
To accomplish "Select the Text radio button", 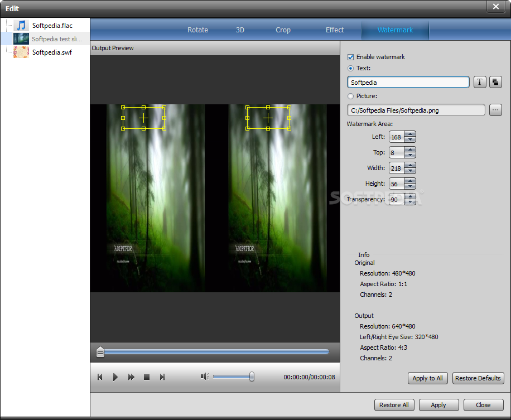I will pyautogui.click(x=351, y=68).
